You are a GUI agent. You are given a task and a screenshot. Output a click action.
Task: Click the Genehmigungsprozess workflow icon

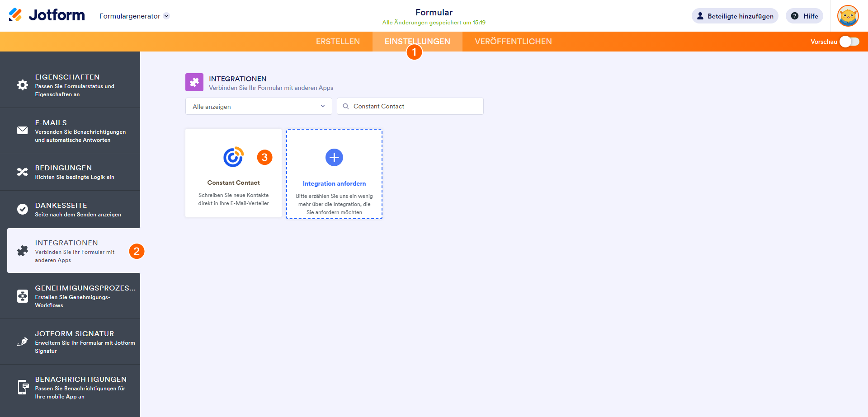pyautogui.click(x=23, y=296)
